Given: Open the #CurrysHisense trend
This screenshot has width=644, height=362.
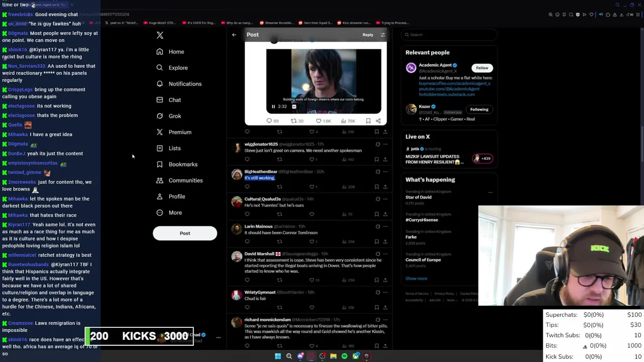Looking at the screenshot, I should coord(422,220).
